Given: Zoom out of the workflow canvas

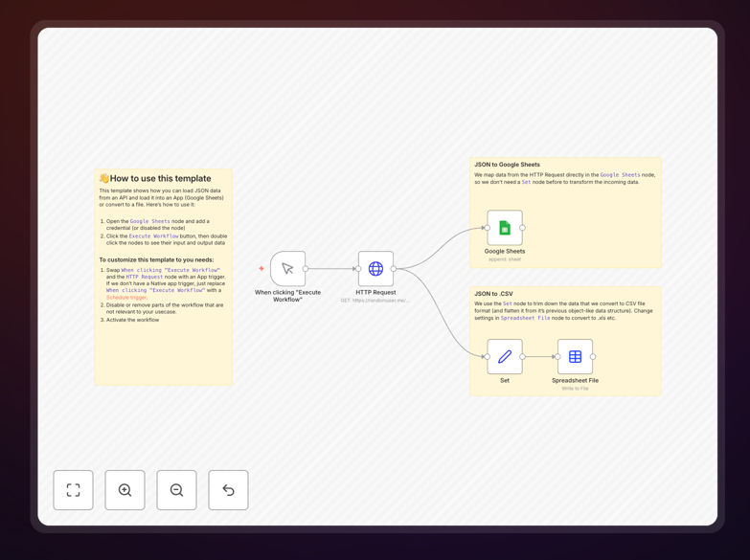Looking at the screenshot, I should [x=176, y=490].
